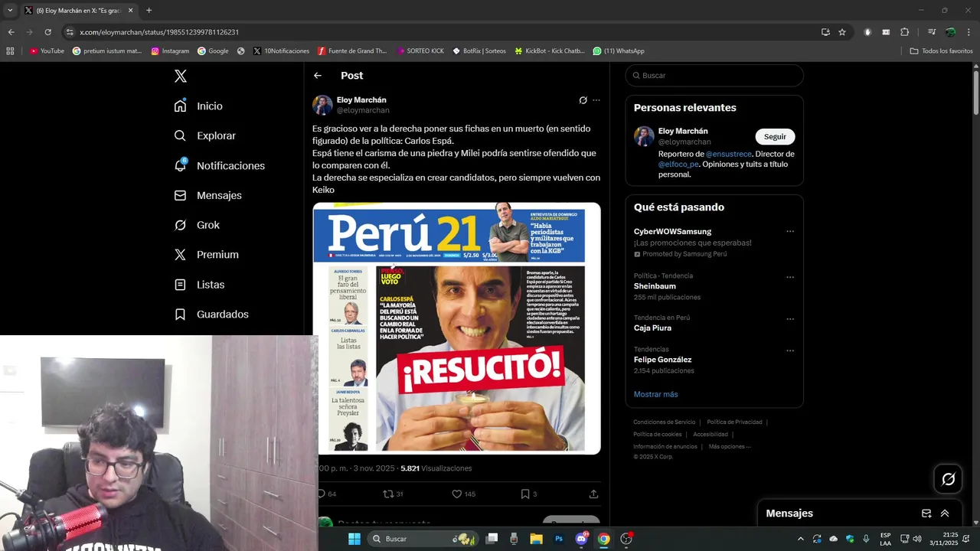Open the Chrome extensions puzzle icon
Image resolution: width=980 pixels, height=551 pixels.
(x=904, y=32)
